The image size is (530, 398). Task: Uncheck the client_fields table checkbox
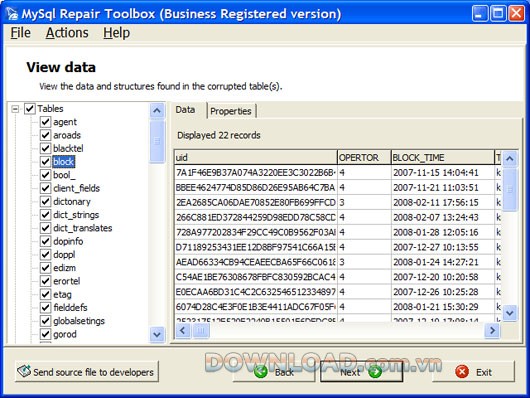click(45, 188)
